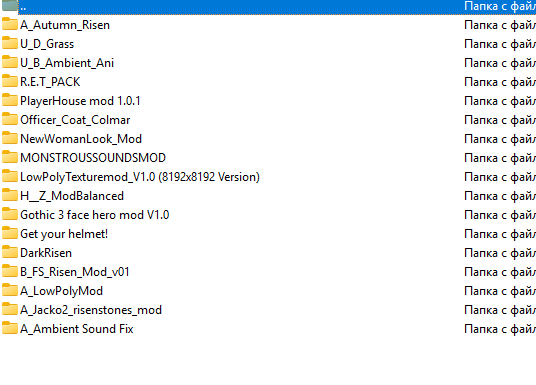Click the U_B_Ambient_Ani folder icon
The image size is (536, 385).
pyautogui.click(x=10, y=63)
